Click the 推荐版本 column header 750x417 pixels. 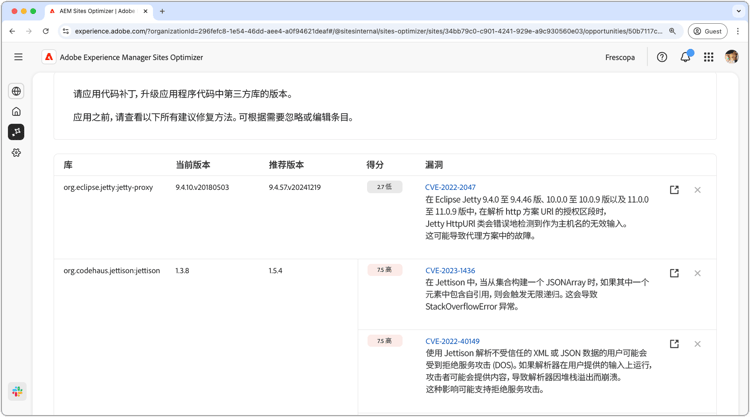(x=286, y=165)
